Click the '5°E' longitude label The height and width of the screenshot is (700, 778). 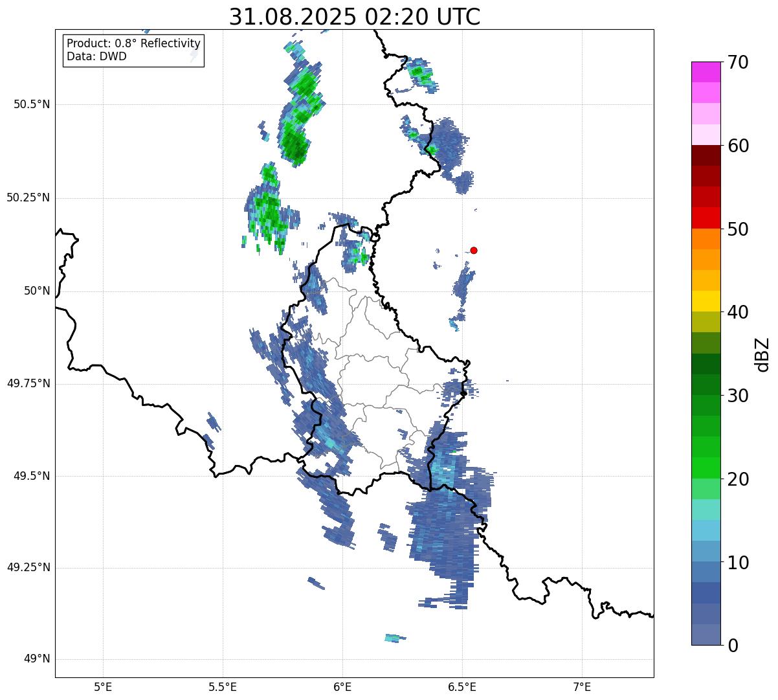click(x=103, y=686)
